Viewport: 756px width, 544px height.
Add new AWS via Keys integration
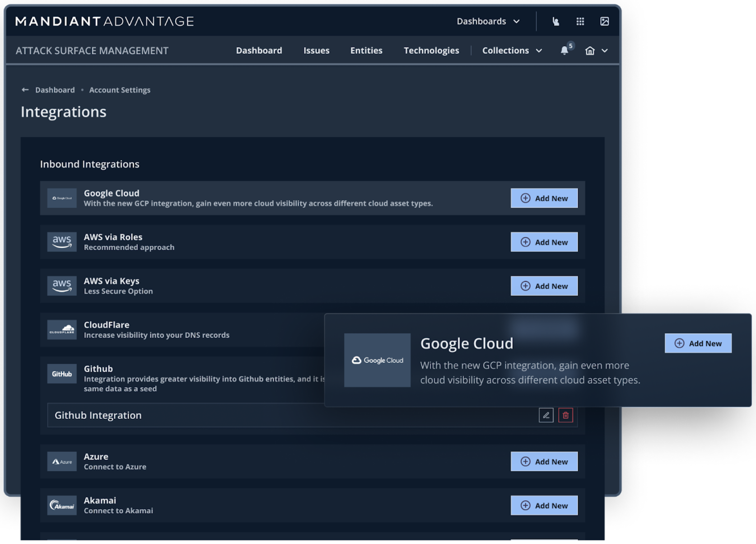[x=544, y=286]
